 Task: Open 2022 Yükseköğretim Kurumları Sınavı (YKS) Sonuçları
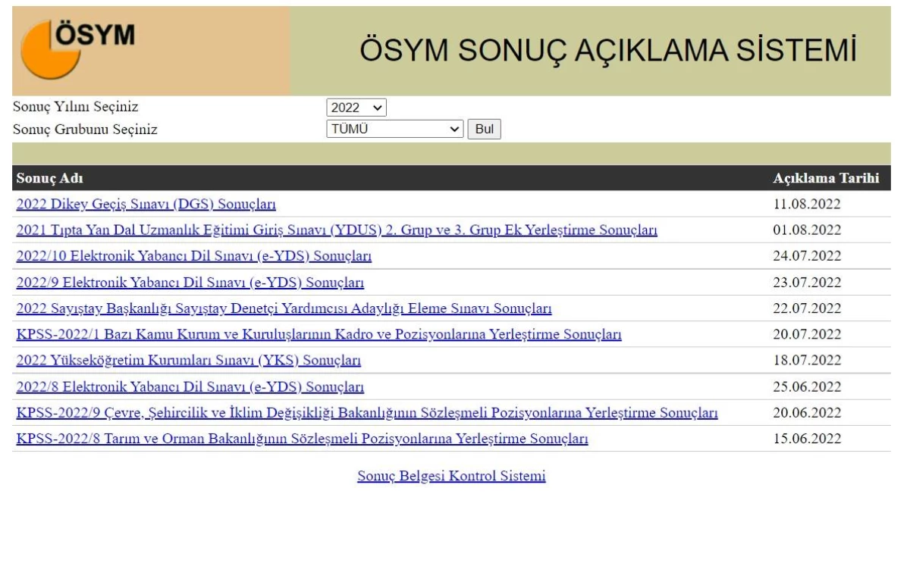tap(188, 361)
